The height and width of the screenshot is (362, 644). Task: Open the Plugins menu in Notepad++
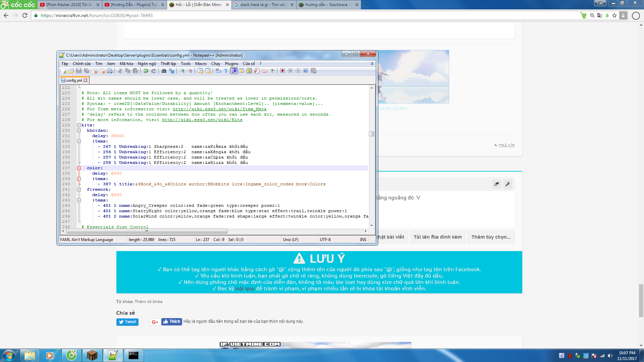point(231,64)
